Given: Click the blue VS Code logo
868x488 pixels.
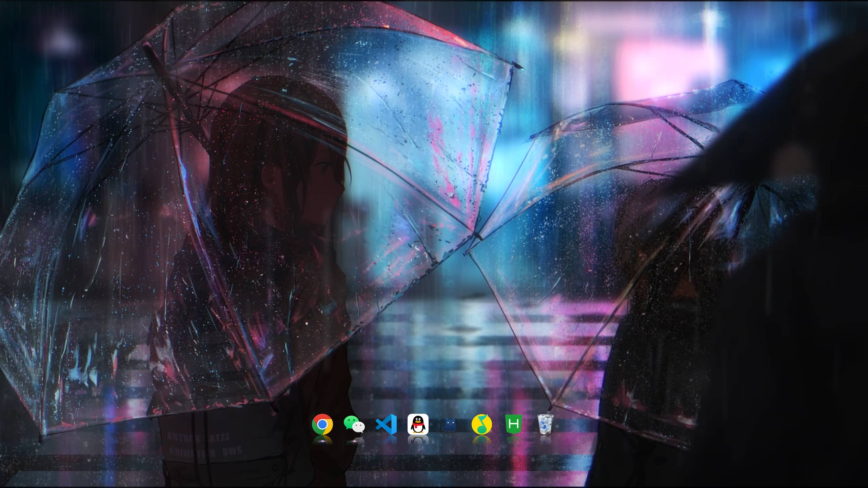Looking at the screenshot, I should [386, 424].
